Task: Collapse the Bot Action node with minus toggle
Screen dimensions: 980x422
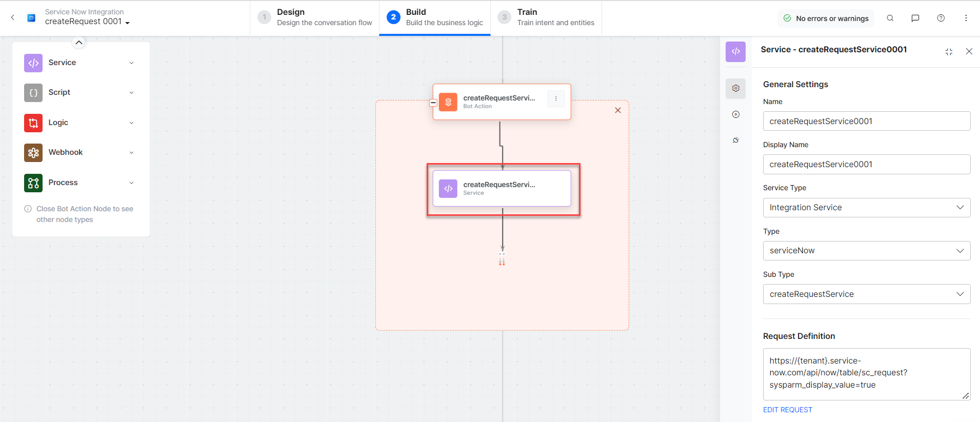Action: coord(433,103)
